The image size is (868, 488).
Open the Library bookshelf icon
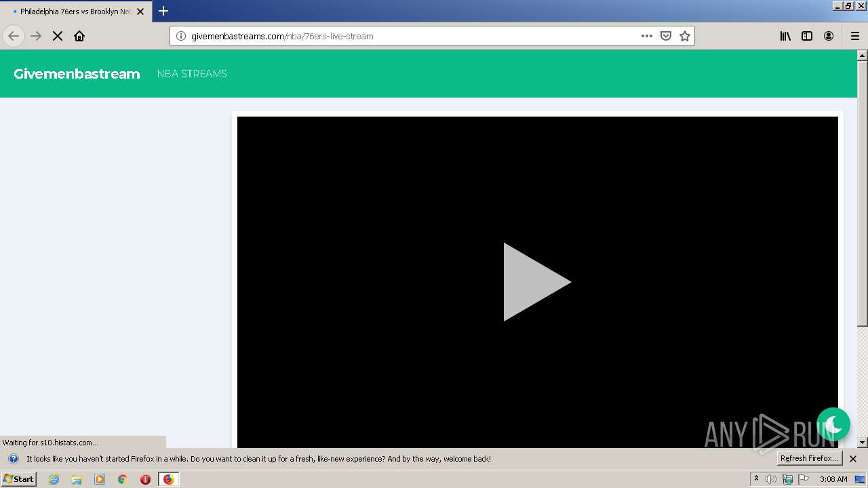click(x=785, y=36)
